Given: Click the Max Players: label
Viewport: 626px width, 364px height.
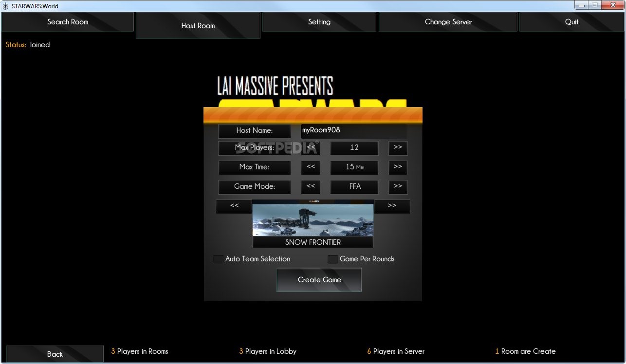Looking at the screenshot, I should pos(255,148).
